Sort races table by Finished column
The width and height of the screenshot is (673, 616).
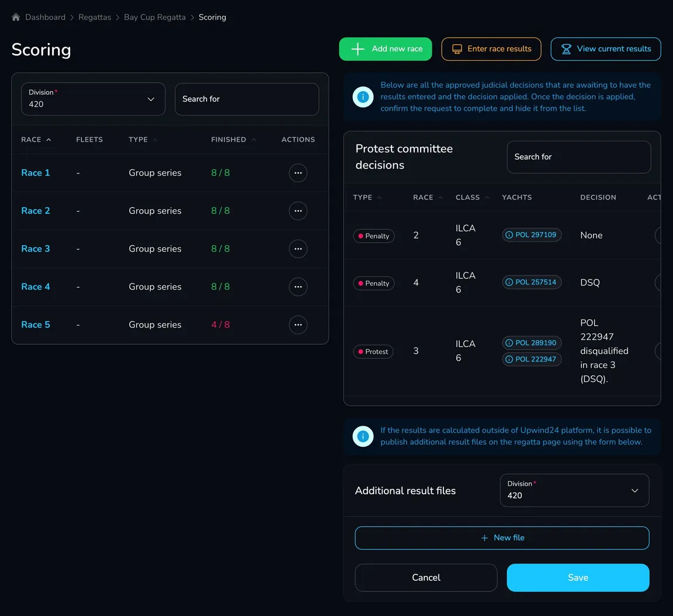234,140
